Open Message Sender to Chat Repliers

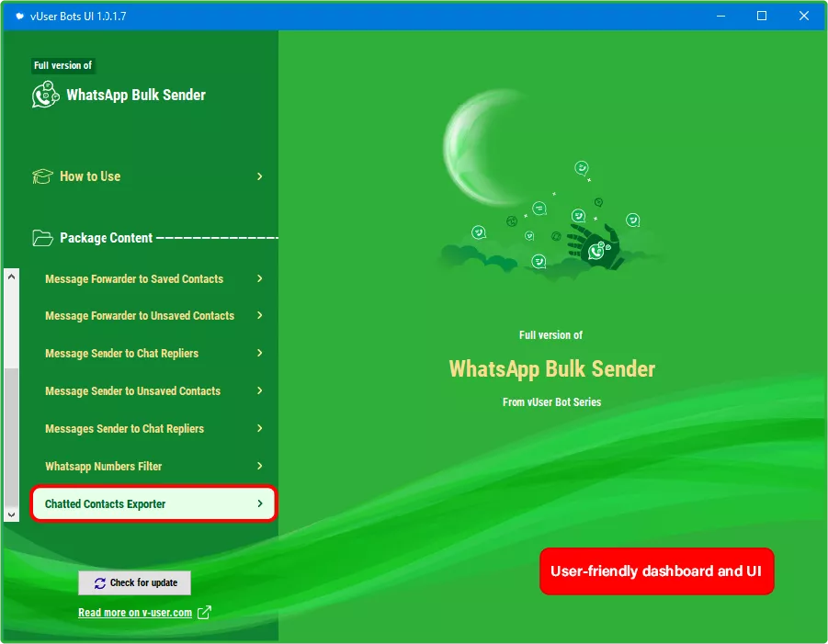tap(153, 353)
